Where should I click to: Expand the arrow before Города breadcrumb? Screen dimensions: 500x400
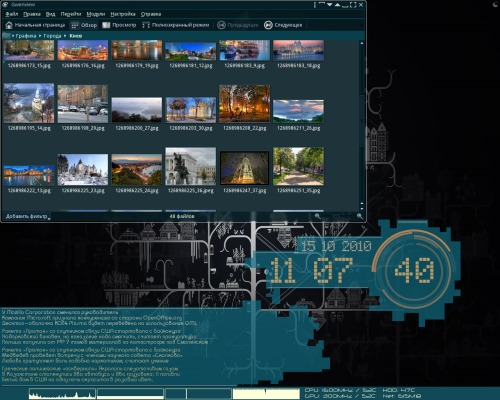40,36
